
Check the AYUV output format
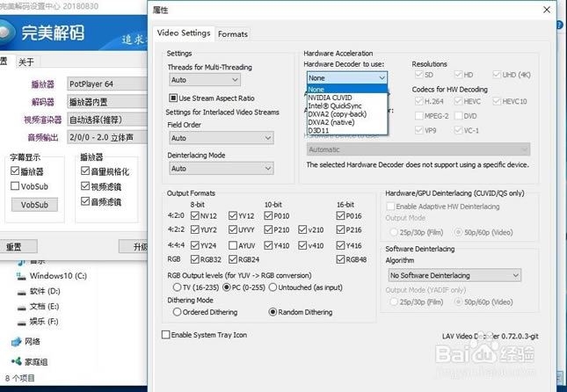pos(233,246)
